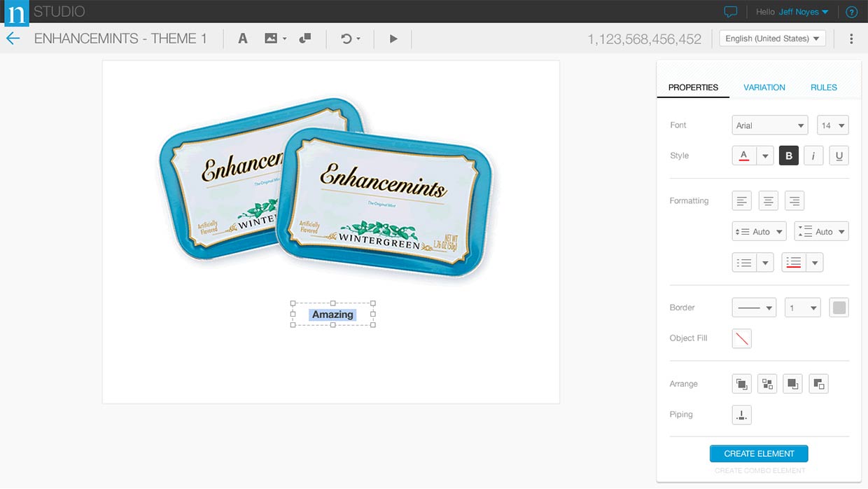Toggle Bold style
The height and width of the screenshot is (489, 868).
[x=789, y=156]
